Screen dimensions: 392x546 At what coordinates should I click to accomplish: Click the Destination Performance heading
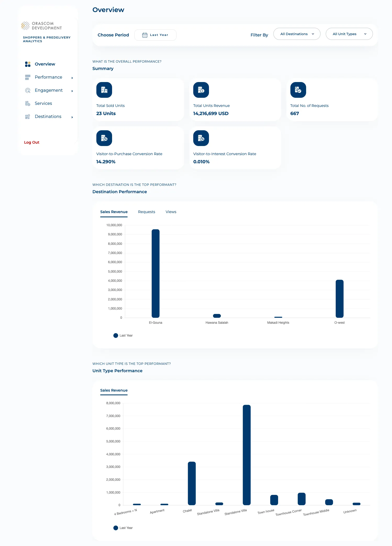click(x=120, y=192)
